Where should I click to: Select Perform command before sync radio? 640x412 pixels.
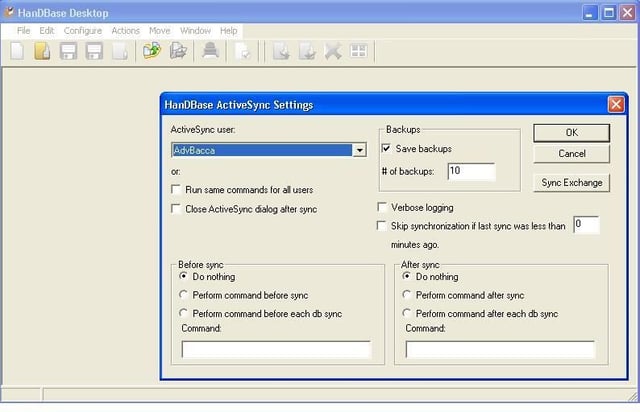[183, 295]
